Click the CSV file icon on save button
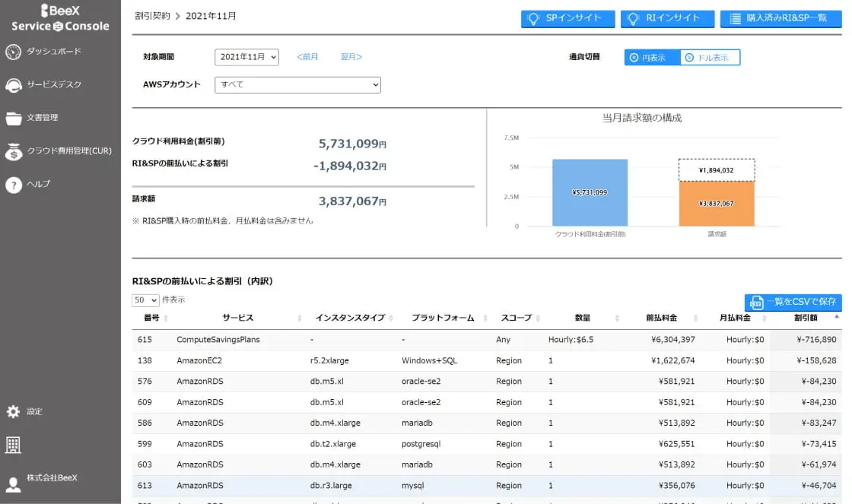 756,303
